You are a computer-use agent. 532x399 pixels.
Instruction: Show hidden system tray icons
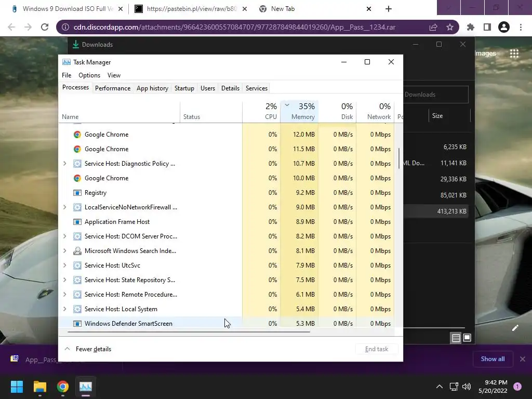[440, 387]
